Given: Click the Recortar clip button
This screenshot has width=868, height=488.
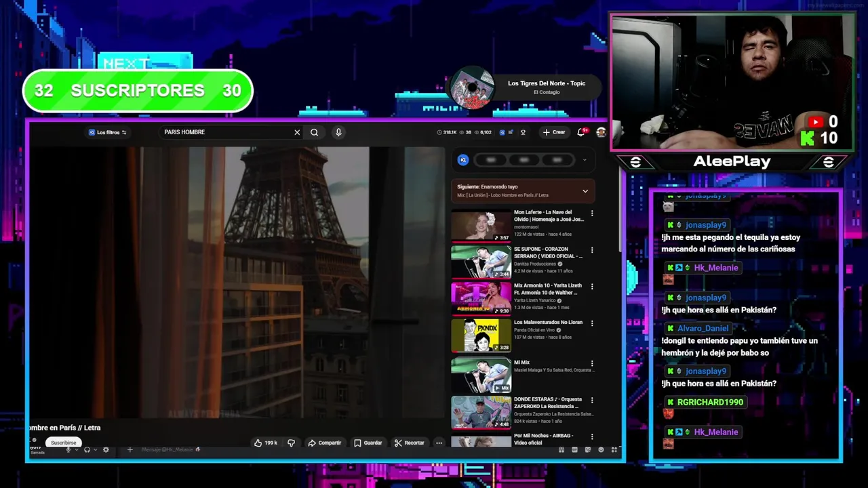Looking at the screenshot, I should (x=410, y=443).
